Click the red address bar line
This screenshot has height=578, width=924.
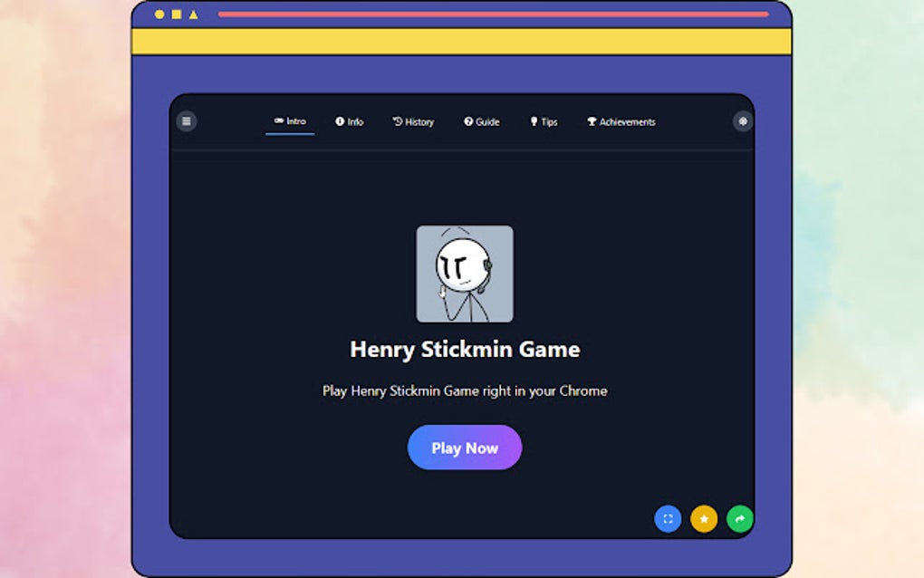493,14
